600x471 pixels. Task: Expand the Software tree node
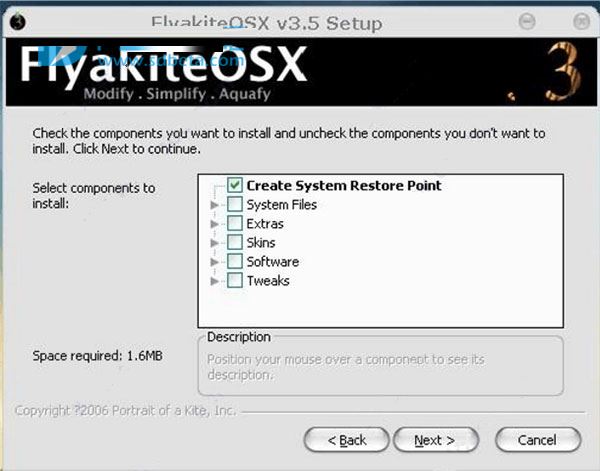pyautogui.click(x=215, y=262)
